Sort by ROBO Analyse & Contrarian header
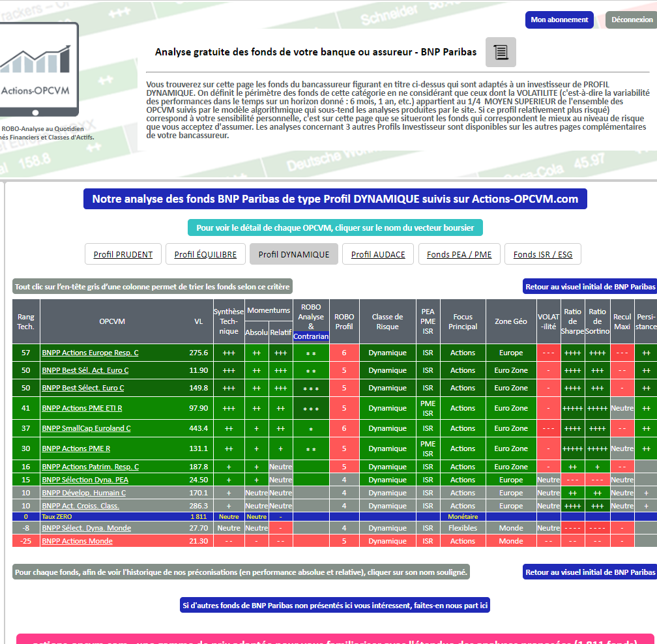Screen dimensions: 657x644 click(311, 321)
